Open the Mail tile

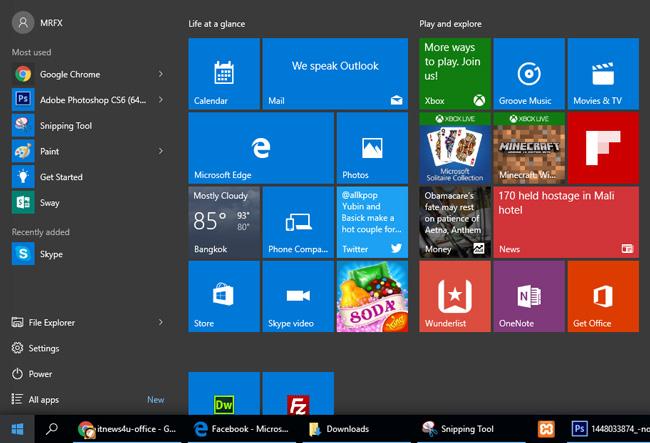click(335, 74)
